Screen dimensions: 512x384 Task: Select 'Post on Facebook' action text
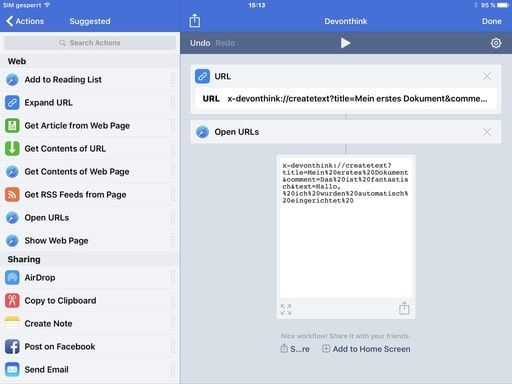[60, 346]
